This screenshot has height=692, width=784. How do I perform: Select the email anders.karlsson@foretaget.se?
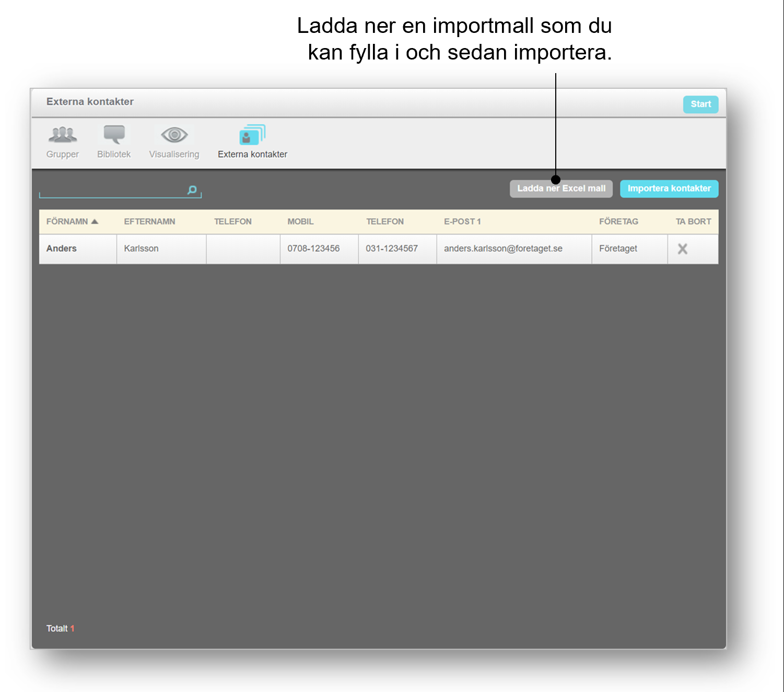(x=503, y=249)
